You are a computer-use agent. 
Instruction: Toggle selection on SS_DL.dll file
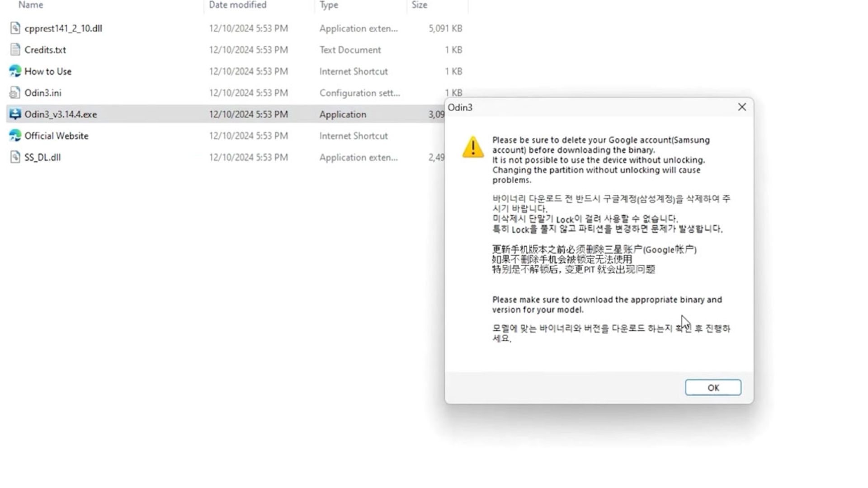pyautogui.click(x=41, y=157)
